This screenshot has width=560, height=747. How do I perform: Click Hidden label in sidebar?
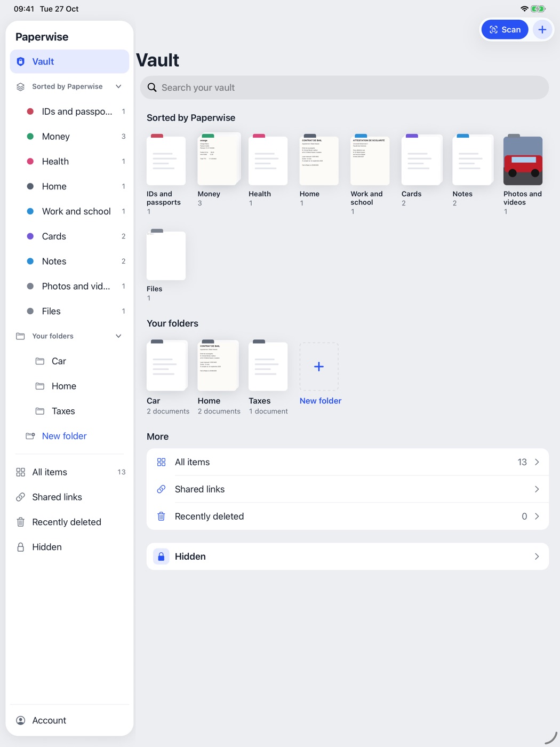[x=47, y=547]
